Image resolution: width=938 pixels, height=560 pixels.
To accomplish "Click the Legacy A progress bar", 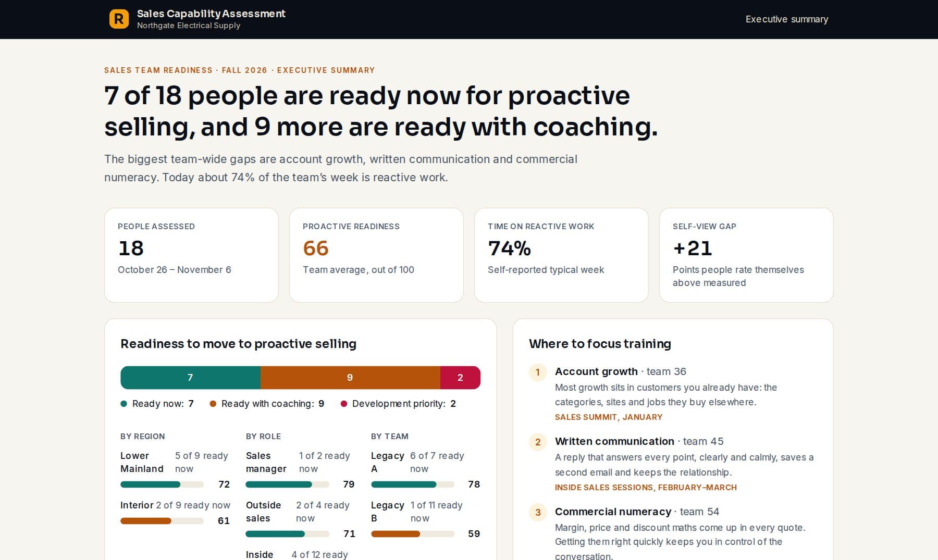I will tap(413, 484).
